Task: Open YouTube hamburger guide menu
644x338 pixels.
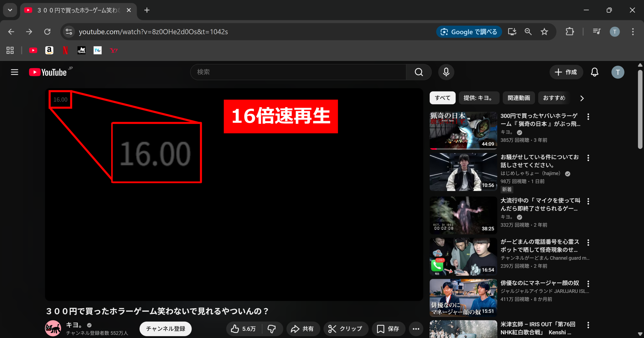Action: click(x=15, y=72)
